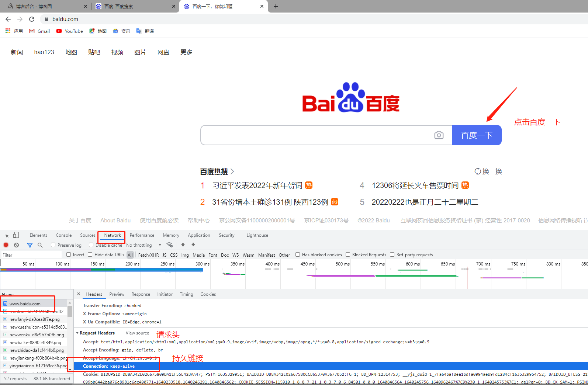This screenshot has height=385, width=588.
Task: Check Has blocked cookies
Action: coord(298,254)
